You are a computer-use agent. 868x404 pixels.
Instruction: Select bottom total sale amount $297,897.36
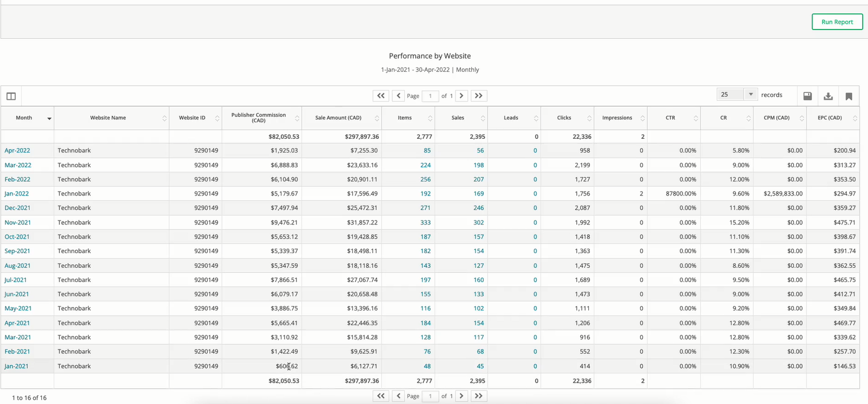(362, 381)
